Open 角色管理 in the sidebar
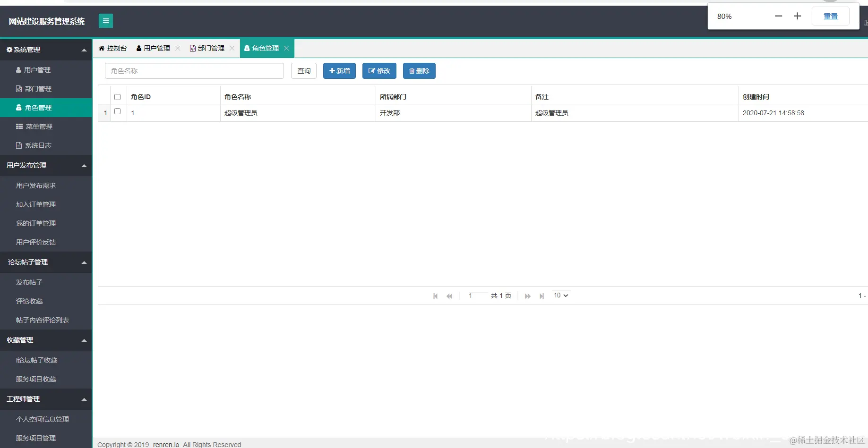Viewport: 868px width, 448px height. coord(46,108)
